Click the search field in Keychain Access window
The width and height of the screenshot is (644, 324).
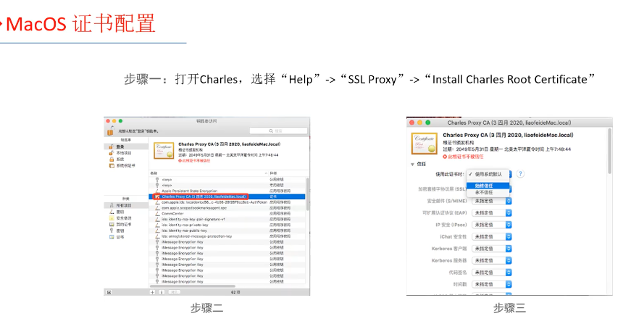point(278,130)
